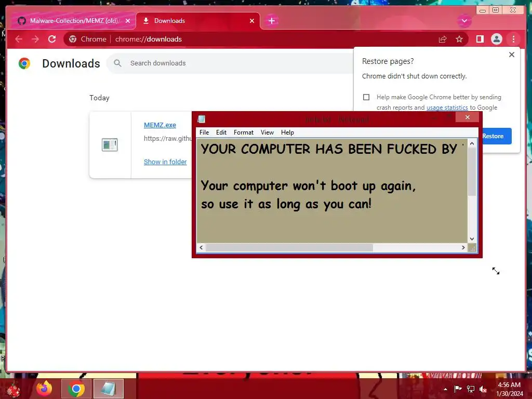Viewport: 532px width, 399px height.
Task: Click the share page icon in address bar
Action: coord(443,39)
